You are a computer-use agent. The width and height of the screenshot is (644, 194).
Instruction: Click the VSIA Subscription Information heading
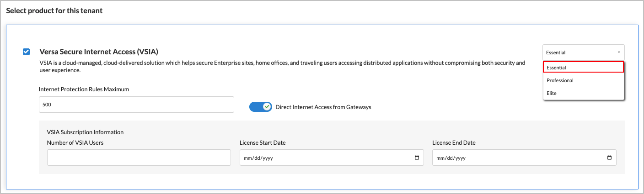tap(85, 132)
